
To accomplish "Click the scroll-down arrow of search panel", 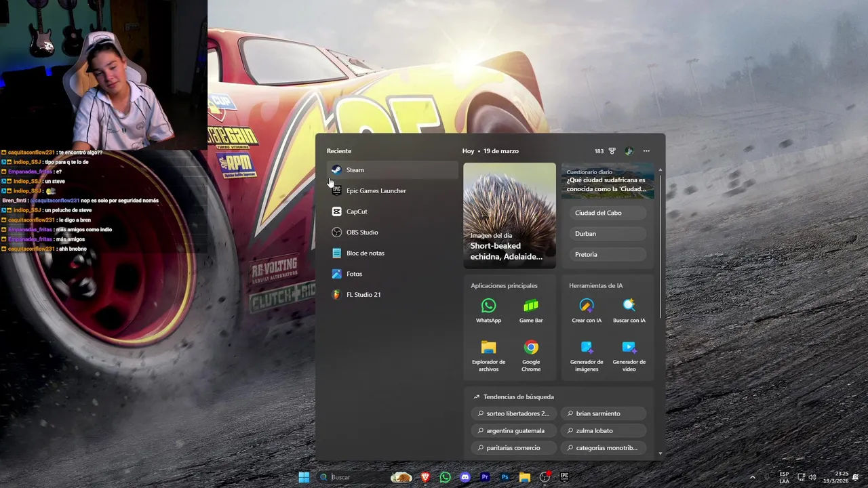I will 660,453.
